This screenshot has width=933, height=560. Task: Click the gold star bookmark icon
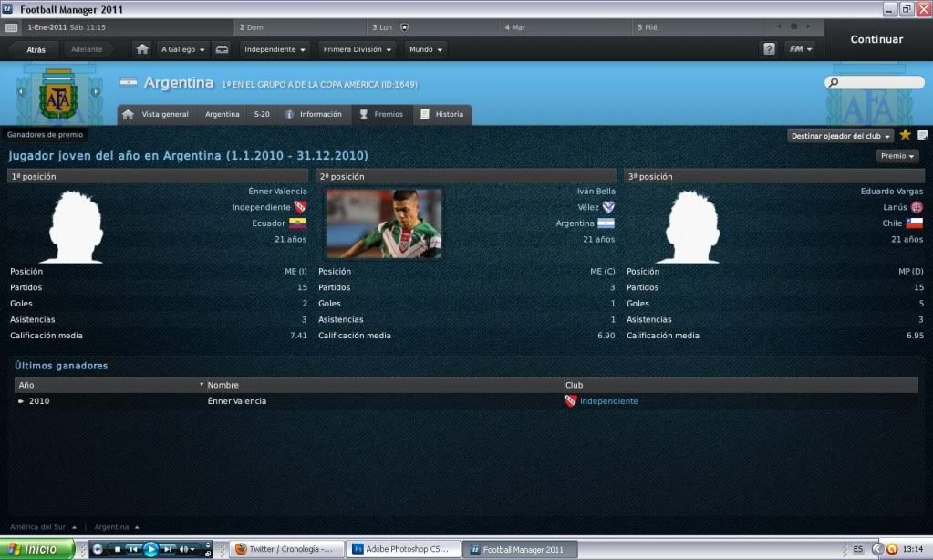point(905,135)
